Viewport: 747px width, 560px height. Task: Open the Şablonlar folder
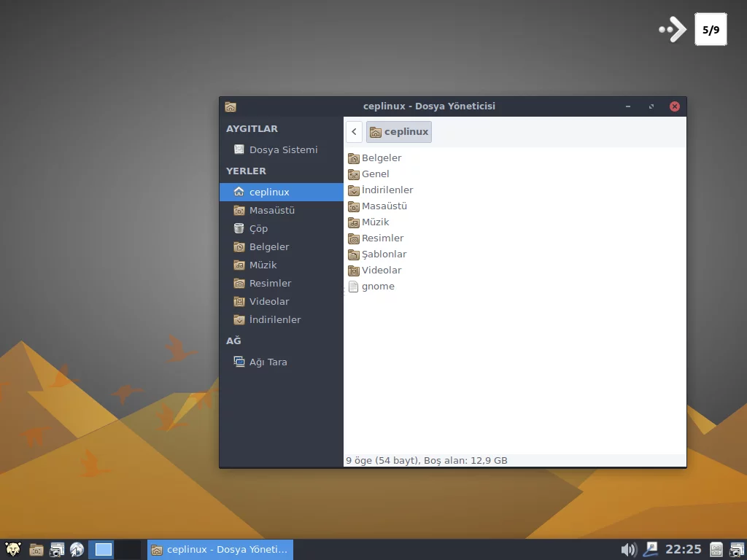[x=383, y=254]
